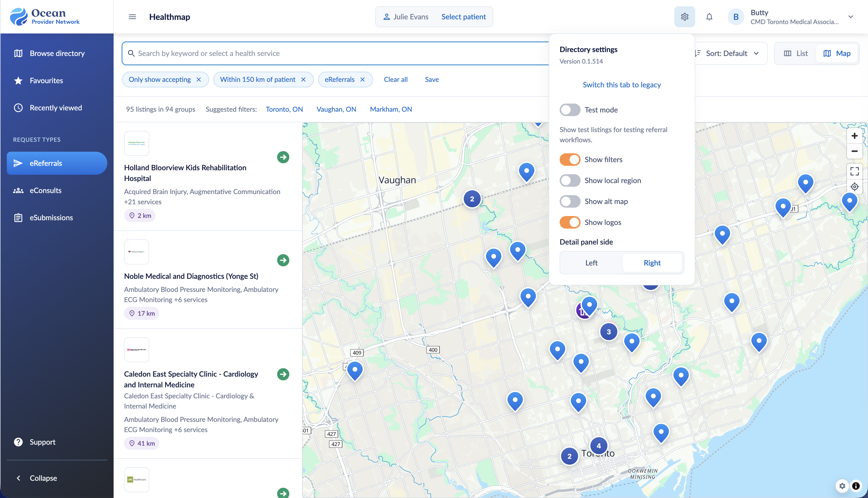The image size is (868, 498).
Task: Remove the eReferrals filter chip
Action: point(363,80)
